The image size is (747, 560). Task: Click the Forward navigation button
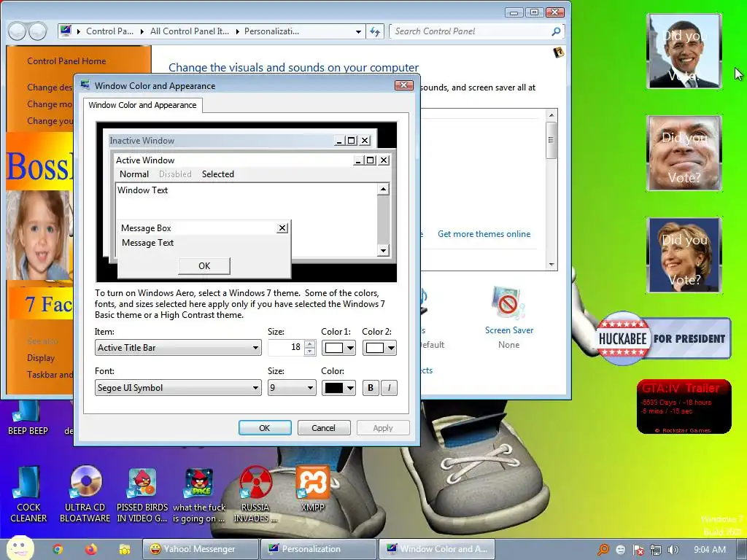38,31
